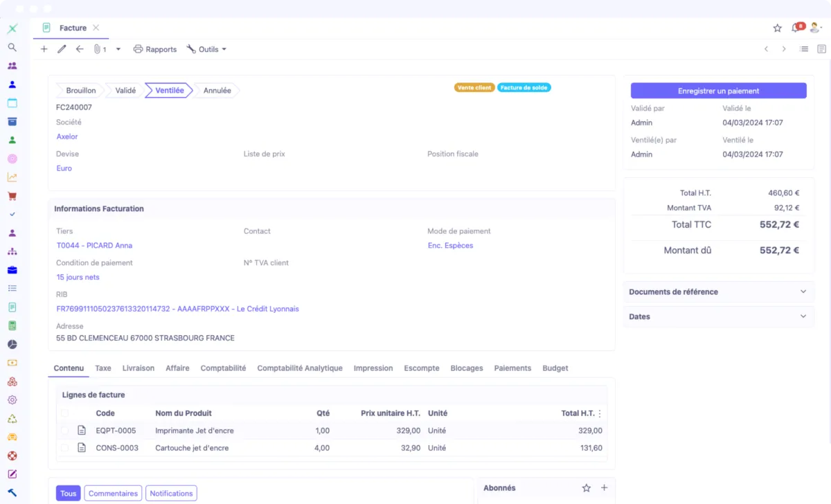Open document icon for CONS-0003 line
Screen dimensions: 831x504
tap(82, 448)
